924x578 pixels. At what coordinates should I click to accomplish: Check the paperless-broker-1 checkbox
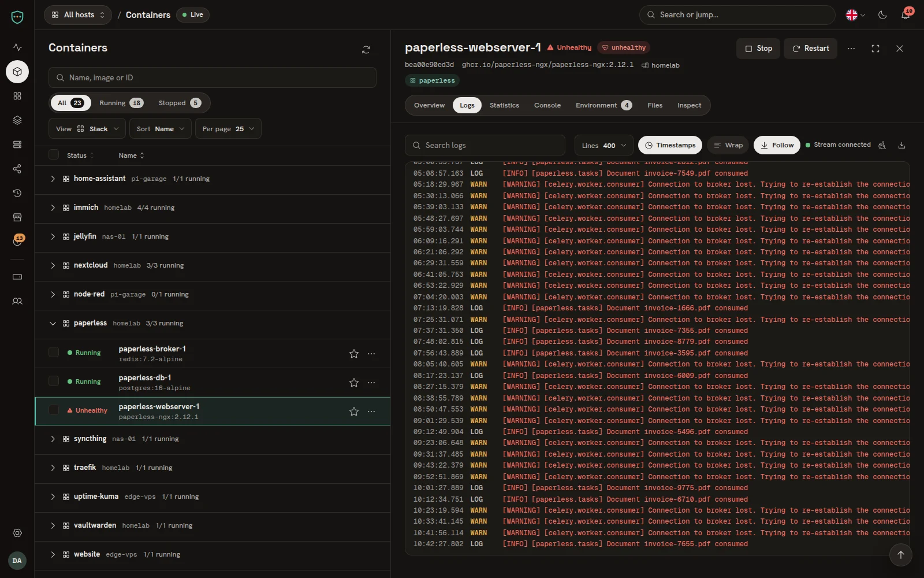pyautogui.click(x=54, y=352)
